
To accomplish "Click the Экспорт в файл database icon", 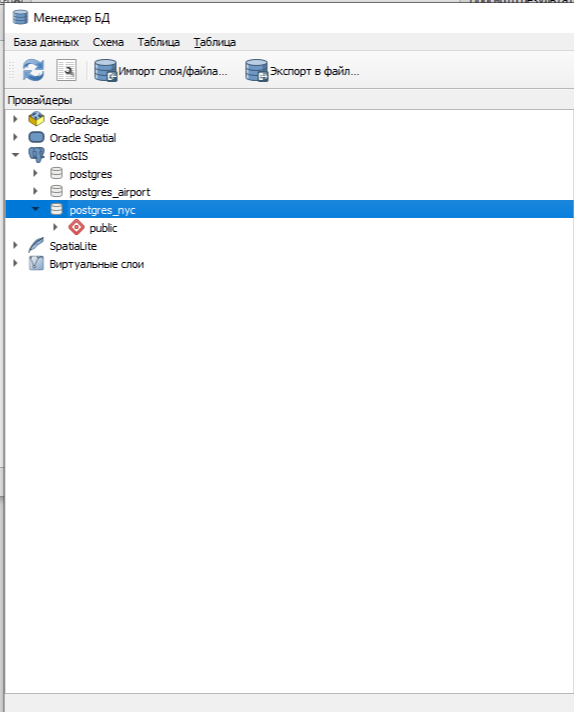I will pyautogui.click(x=257, y=70).
